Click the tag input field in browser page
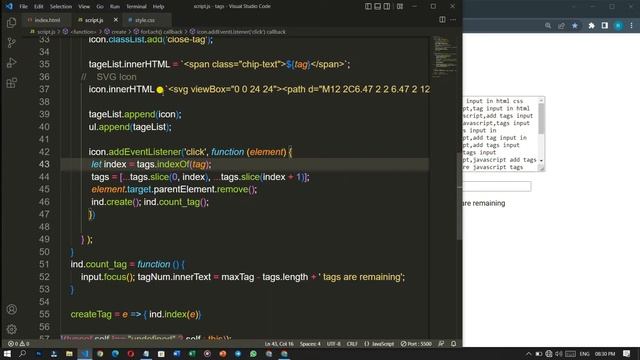The width and height of the screenshot is (640, 360). [x=497, y=187]
